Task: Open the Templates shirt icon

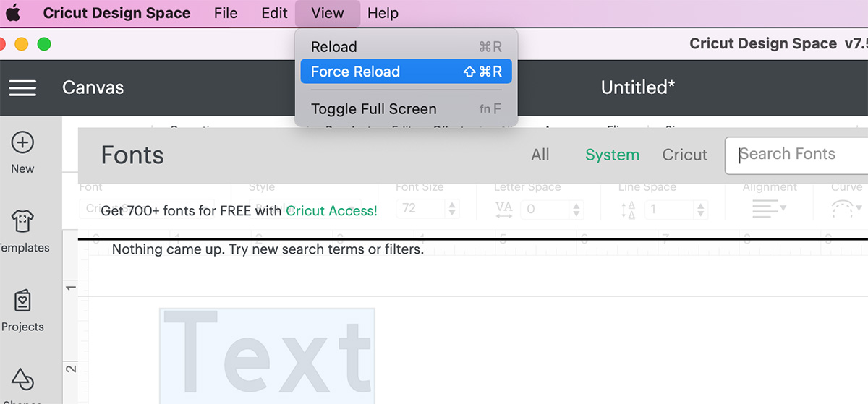Action: coord(22,221)
